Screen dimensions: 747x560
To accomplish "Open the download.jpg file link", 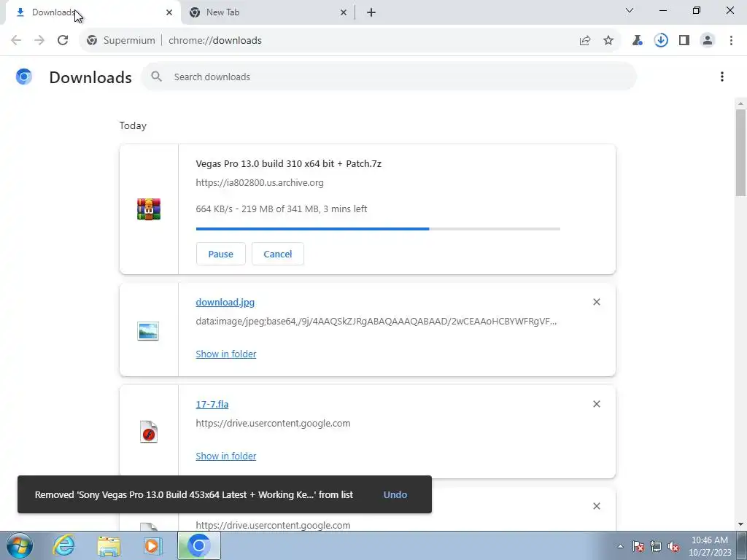I will [x=225, y=302].
